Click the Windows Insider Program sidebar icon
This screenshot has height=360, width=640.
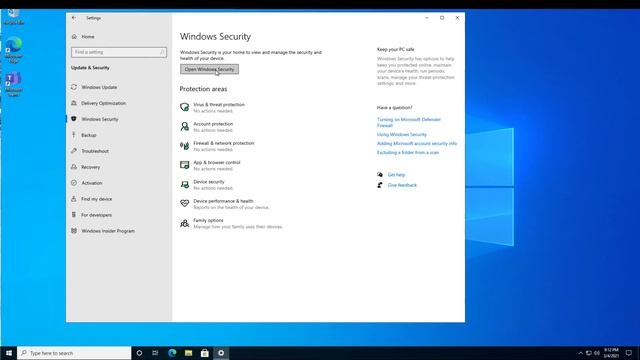74,231
